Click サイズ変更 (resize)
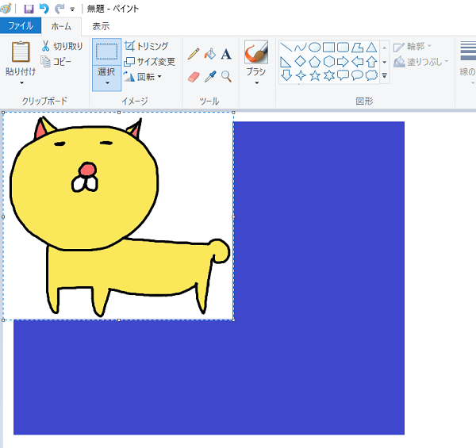 tap(150, 62)
